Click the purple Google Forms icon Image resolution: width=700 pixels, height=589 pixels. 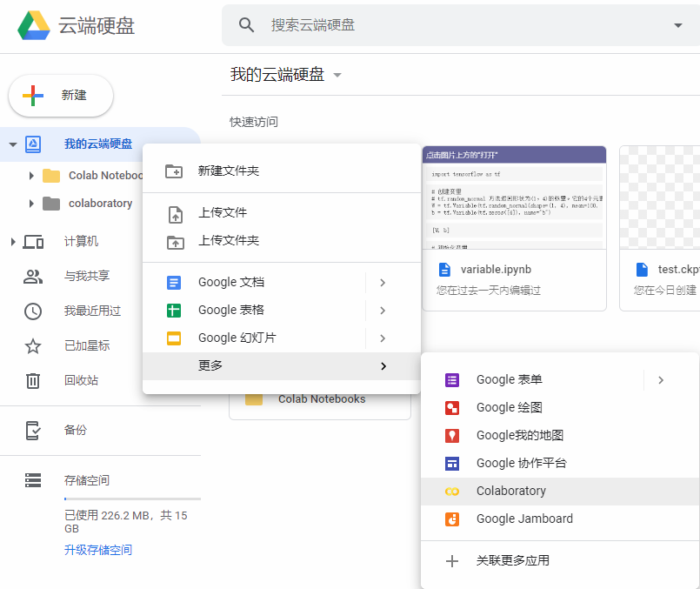pos(452,380)
